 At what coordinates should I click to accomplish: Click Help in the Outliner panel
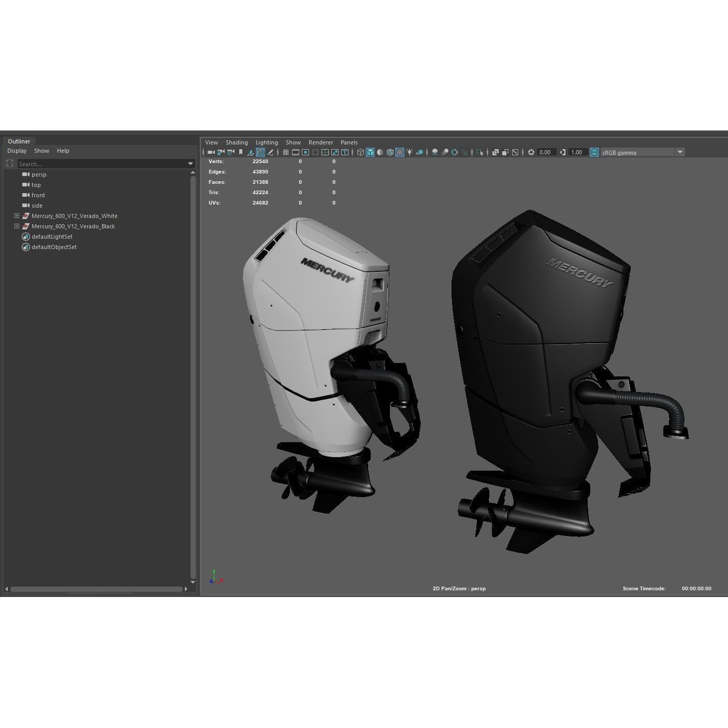[63, 151]
